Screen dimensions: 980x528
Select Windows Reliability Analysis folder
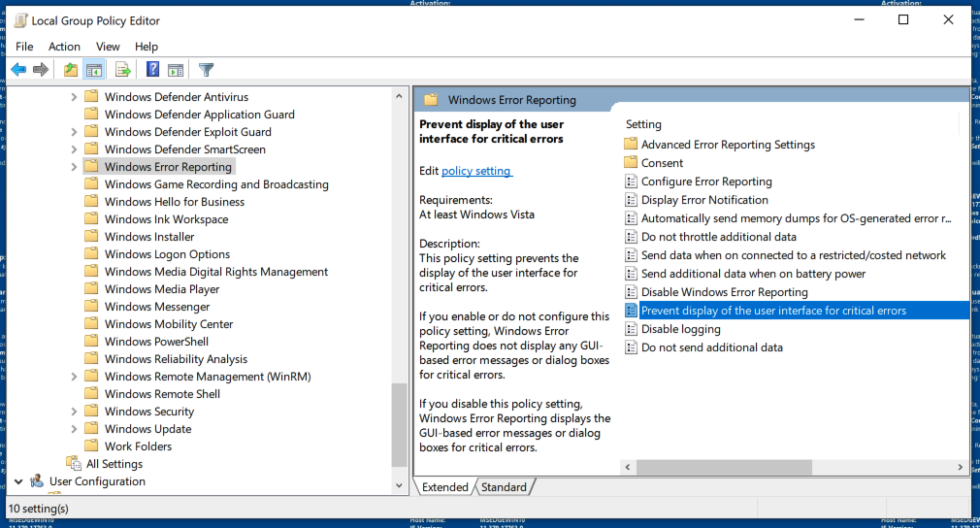click(176, 359)
